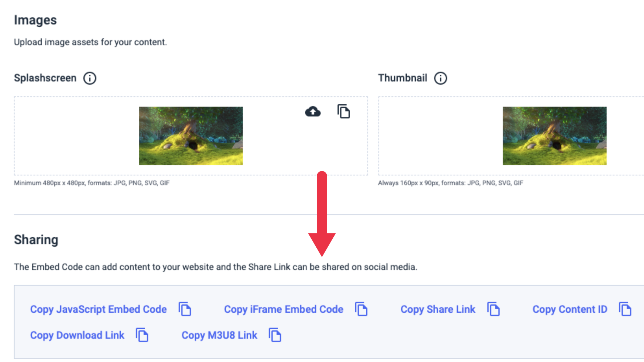Copy the Content ID
The height and width of the screenshot is (362, 644).
point(570,309)
